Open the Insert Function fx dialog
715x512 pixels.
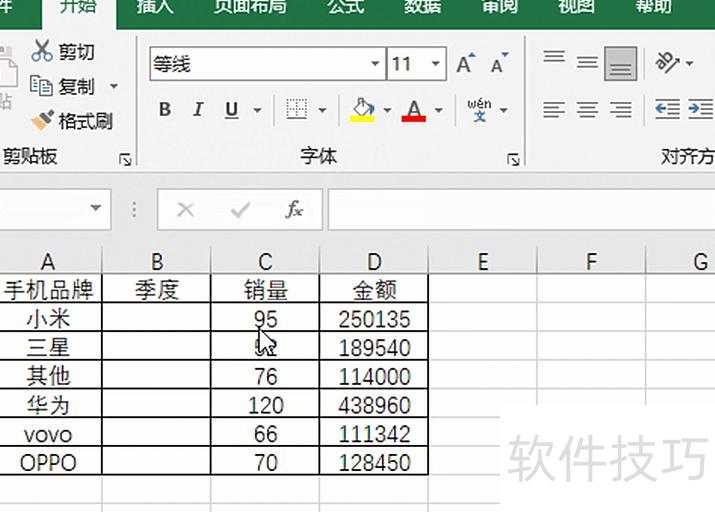point(294,210)
